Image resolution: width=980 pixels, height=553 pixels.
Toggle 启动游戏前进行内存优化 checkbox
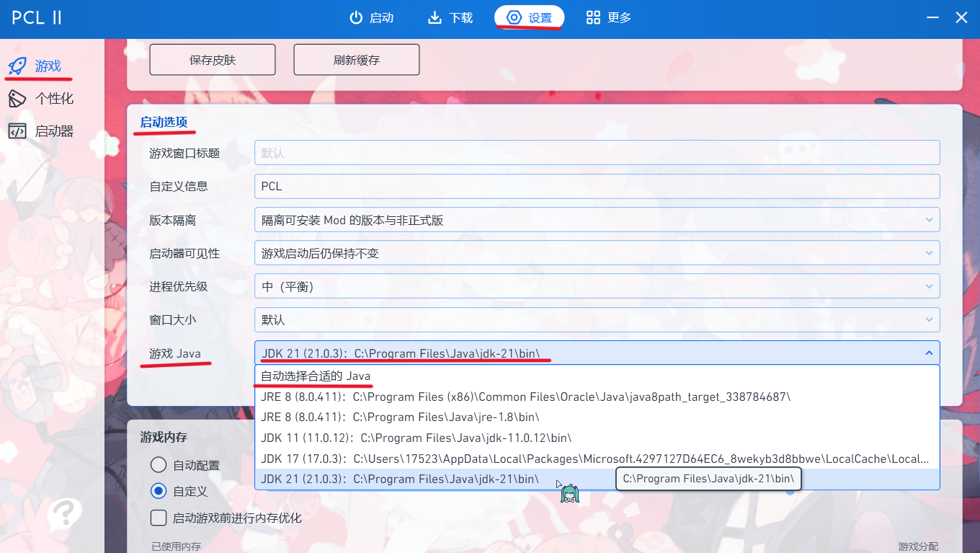click(158, 518)
